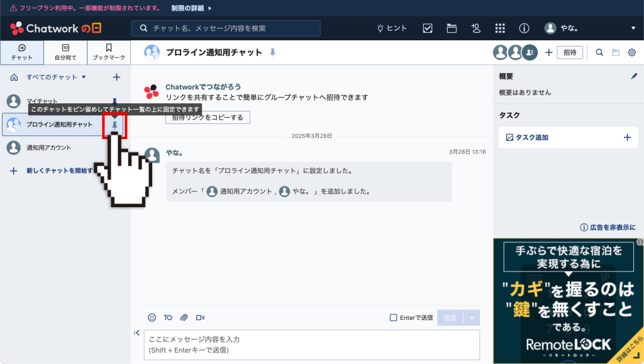Open the task management icon in the top bar
Image resolution: width=644 pixels, height=364 pixels.
428,28
